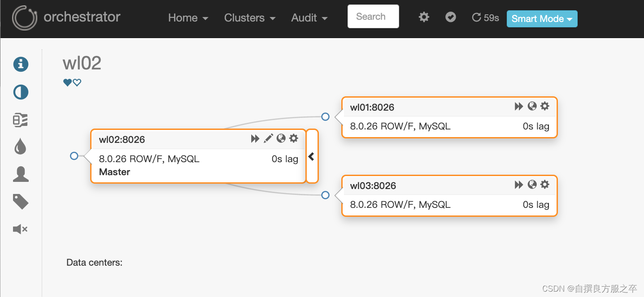Click the checkmark status icon in navbar
644x297 pixels.
tap(451, 17)
